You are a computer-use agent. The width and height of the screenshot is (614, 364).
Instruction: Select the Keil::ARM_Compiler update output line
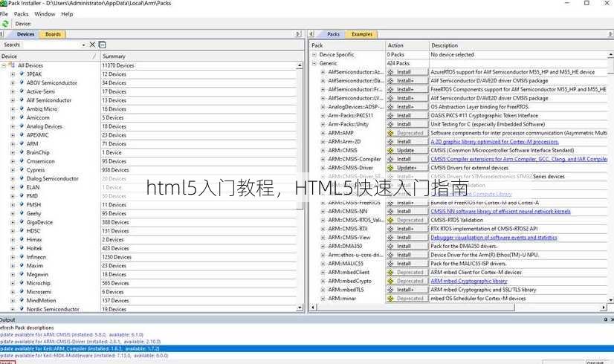click(307, 348)
